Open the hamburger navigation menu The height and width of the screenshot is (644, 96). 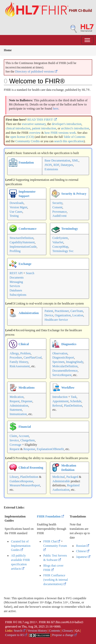(x=87, y=40)
